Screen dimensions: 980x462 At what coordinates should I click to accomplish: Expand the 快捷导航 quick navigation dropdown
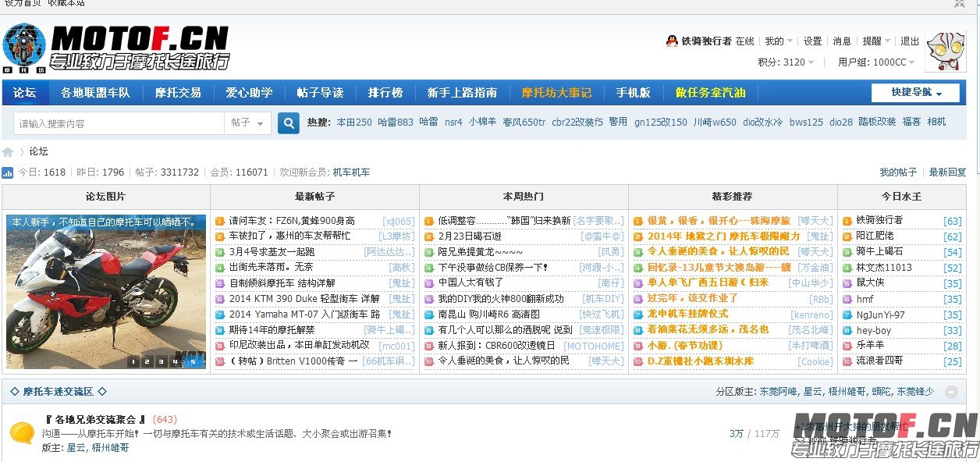tap(915, 93)
